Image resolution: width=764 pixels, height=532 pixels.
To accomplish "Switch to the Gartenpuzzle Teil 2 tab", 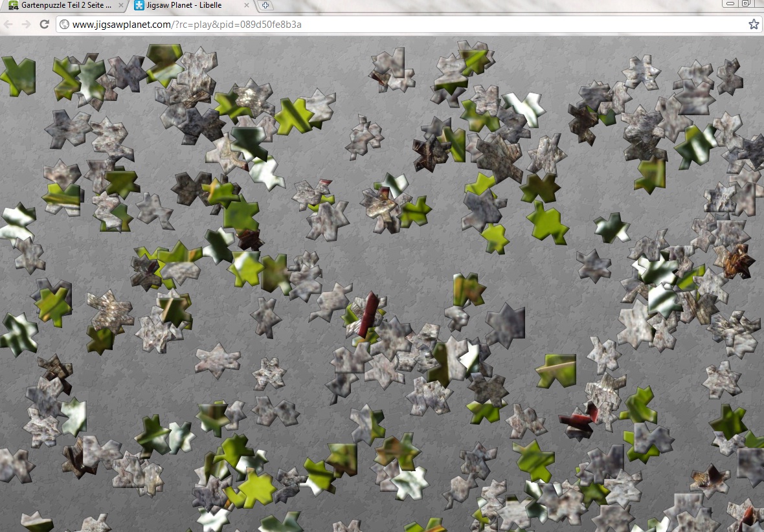I will [62, 5].
